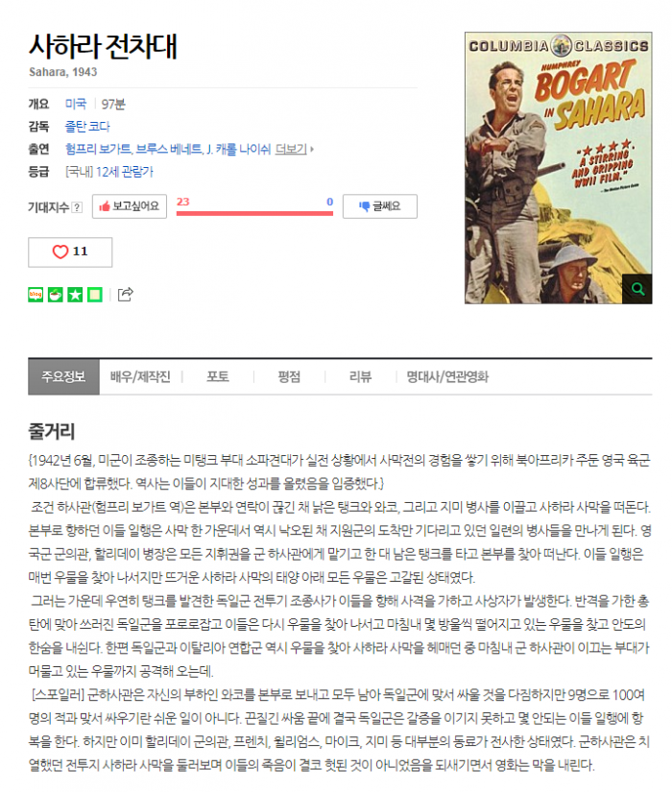The width and height of the screenshot is (672, 792).
Task: Share to Naver blog icon
Action: (x=36, y=295)
